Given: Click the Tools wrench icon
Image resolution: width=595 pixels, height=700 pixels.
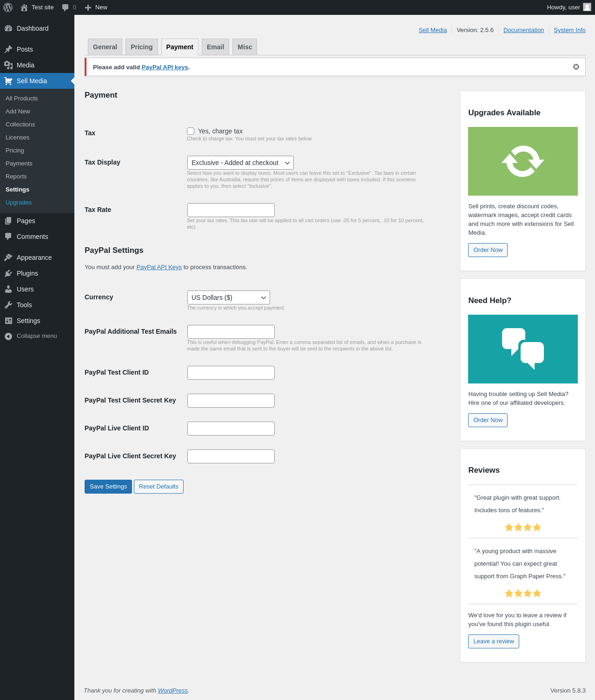Looking at the screenshot, I should coord(8,305).
